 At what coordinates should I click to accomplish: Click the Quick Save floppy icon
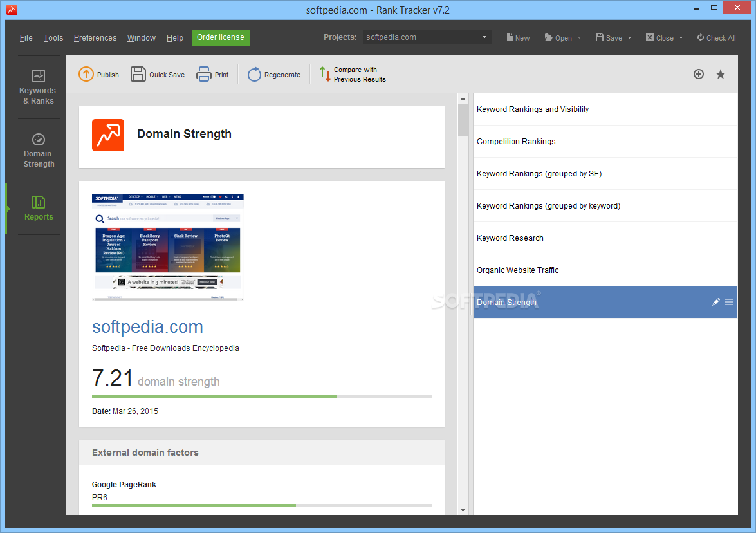pyautogui.click(x=138, y=74)
